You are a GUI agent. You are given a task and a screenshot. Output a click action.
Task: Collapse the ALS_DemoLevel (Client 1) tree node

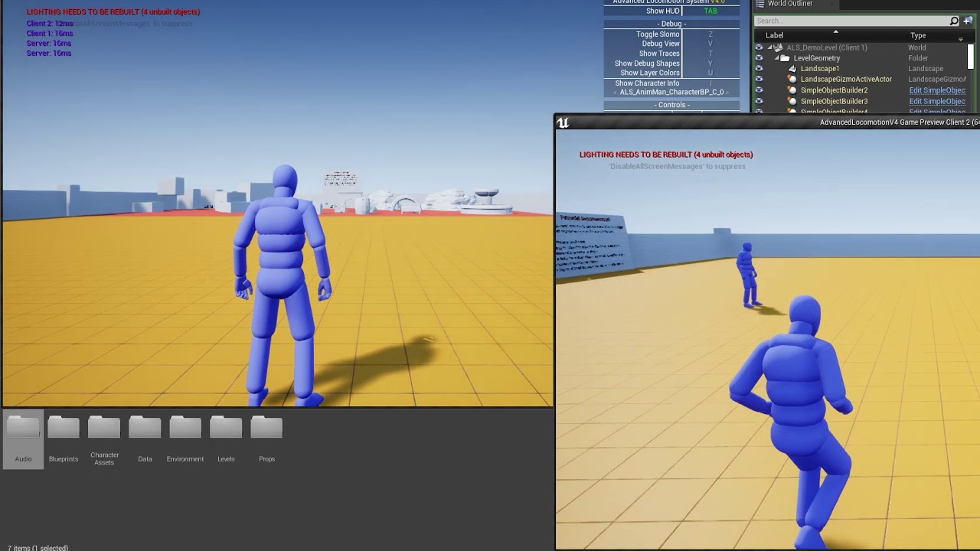coord(769,47)
